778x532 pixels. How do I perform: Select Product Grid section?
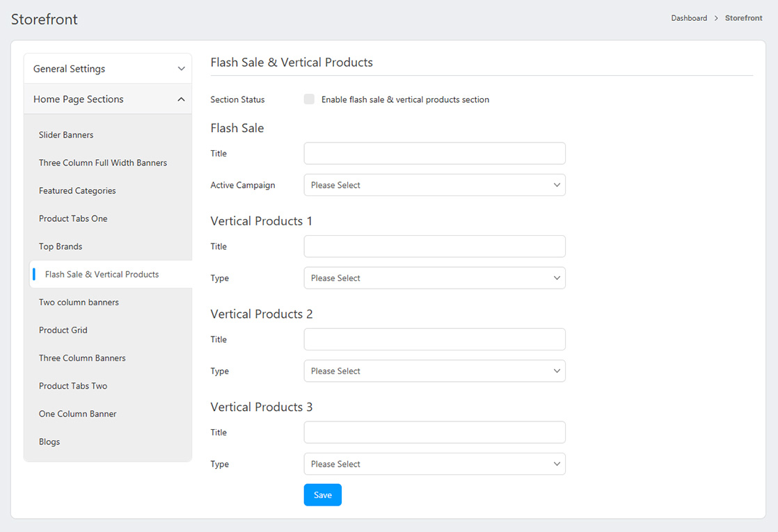coord(63,330)
